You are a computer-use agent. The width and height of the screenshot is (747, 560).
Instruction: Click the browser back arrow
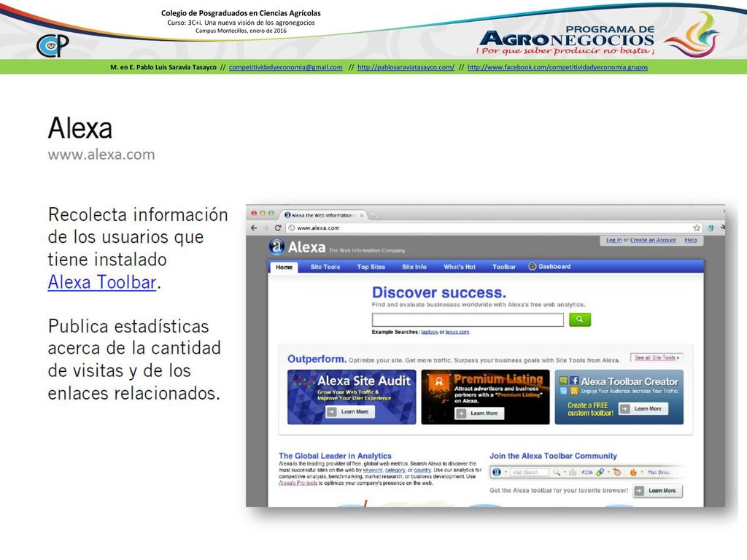[254, 228]
